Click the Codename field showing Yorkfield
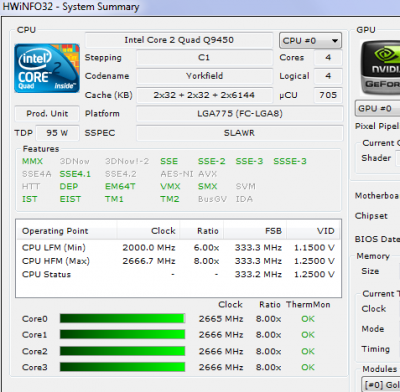Image resolution: width=400 pixels, height=392 pixels. pyautogui.click(x=205, y=76)
